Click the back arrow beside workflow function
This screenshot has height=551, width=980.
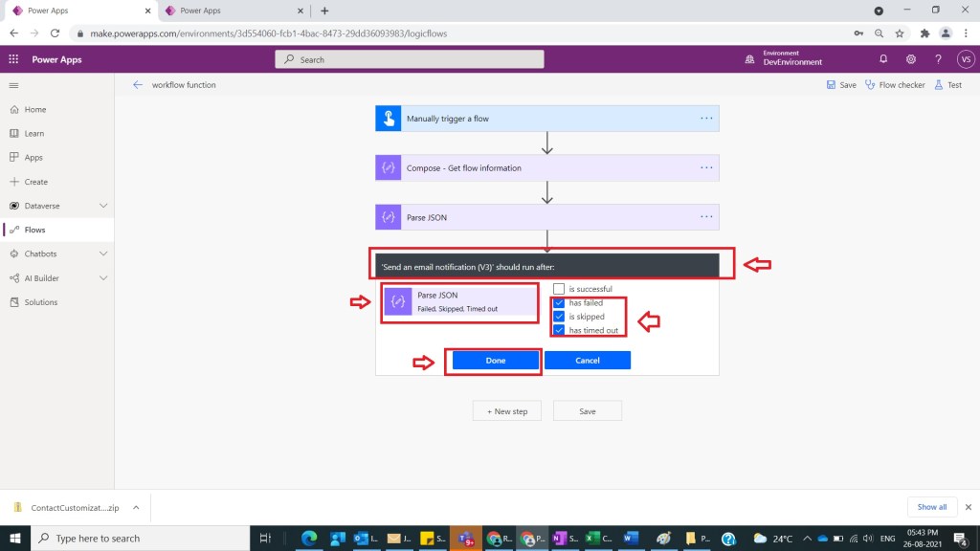click(x=138, y=85)
